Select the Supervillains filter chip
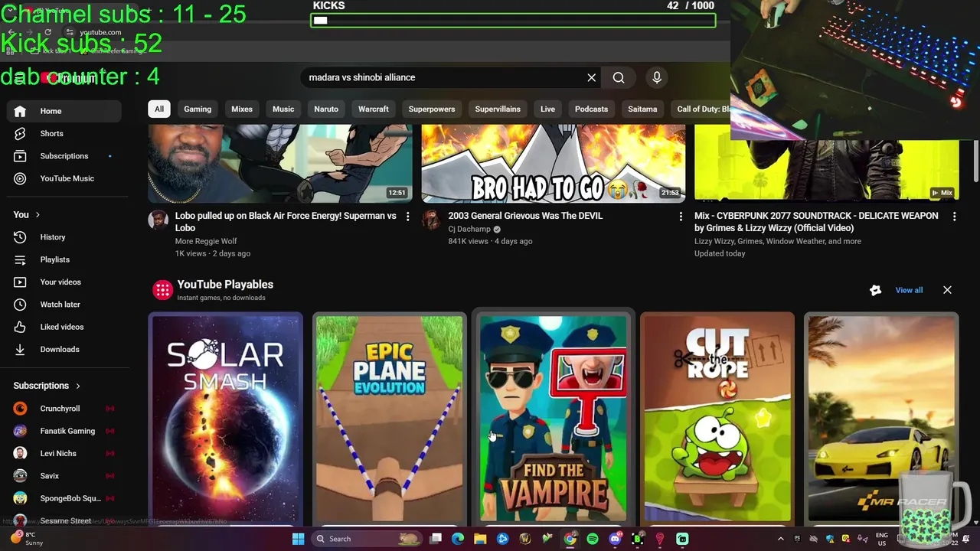The width and height of the screenshot is (980, 551). pos(498,109)
